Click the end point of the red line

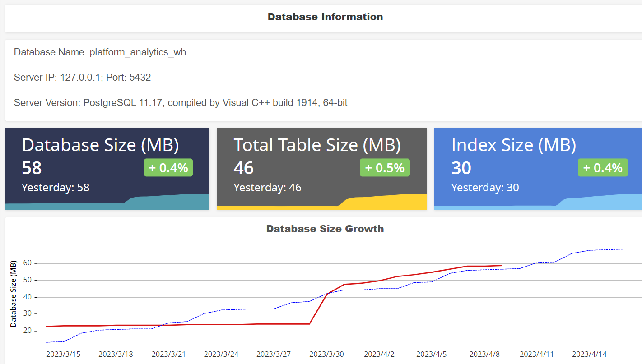tap(501, 266)
